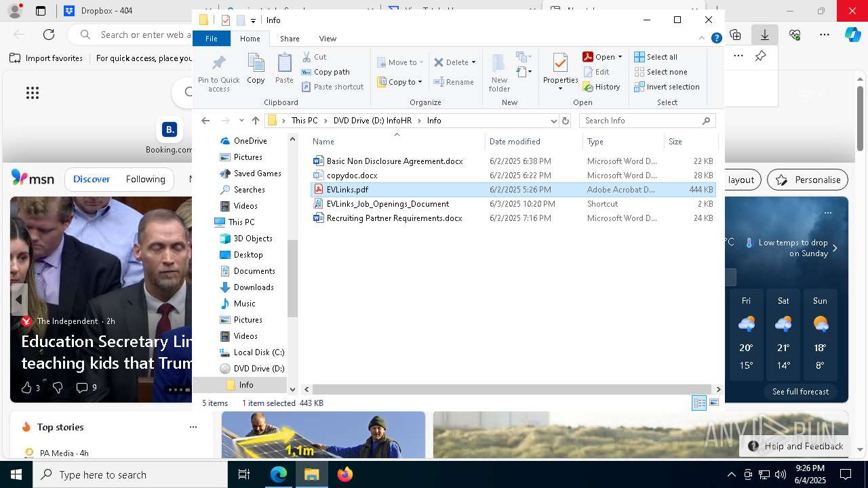868x488 pixels.
Task: Click the Copy ribbon button
Action: [256, 69]
